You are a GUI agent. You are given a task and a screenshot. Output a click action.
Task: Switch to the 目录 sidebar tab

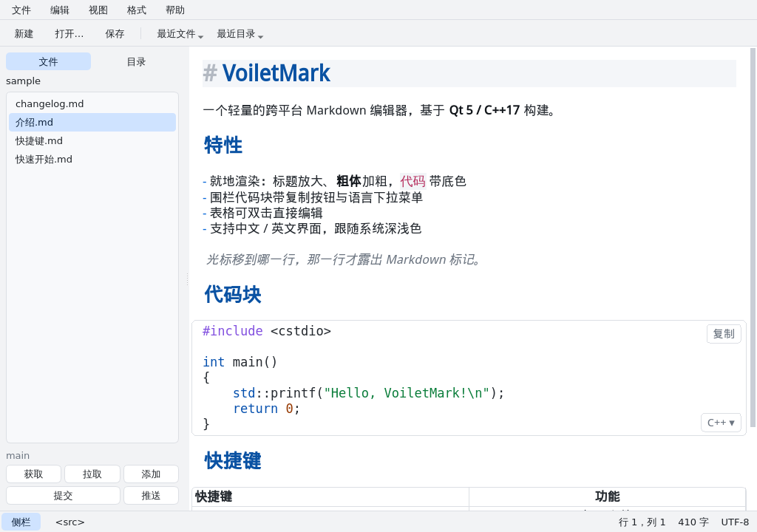coord(136,62)
